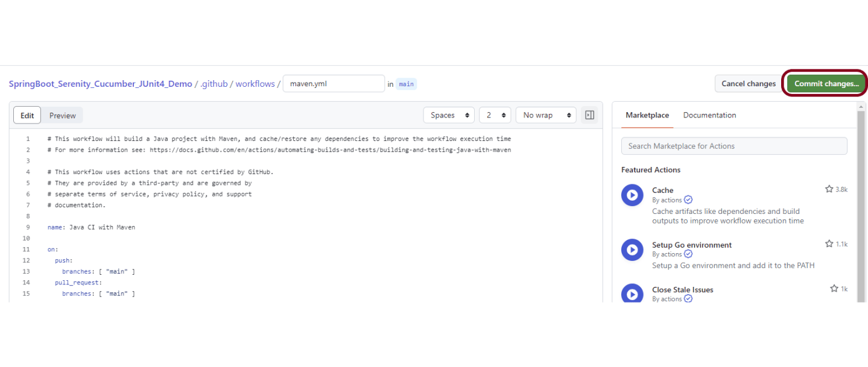
Task: Open the indent size 2 dropdown
Action: (495, 115)
